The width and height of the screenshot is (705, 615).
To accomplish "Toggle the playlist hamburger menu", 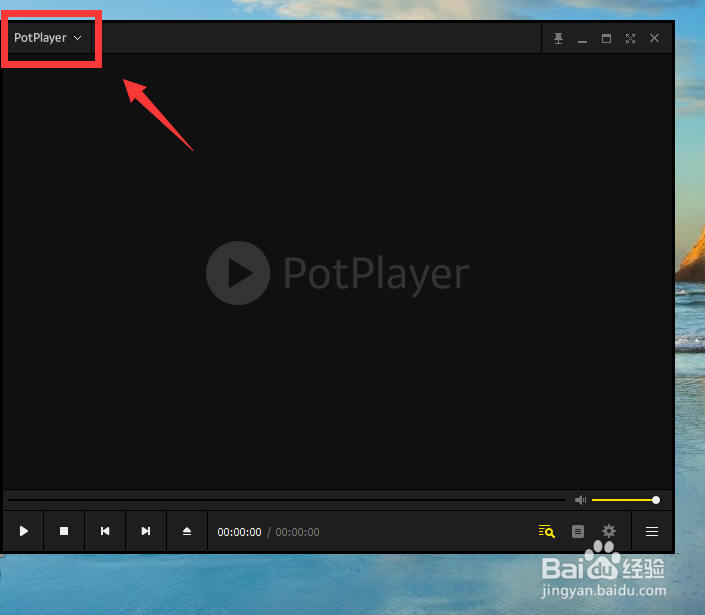I will pyautogui.click(x=652, y=532).
